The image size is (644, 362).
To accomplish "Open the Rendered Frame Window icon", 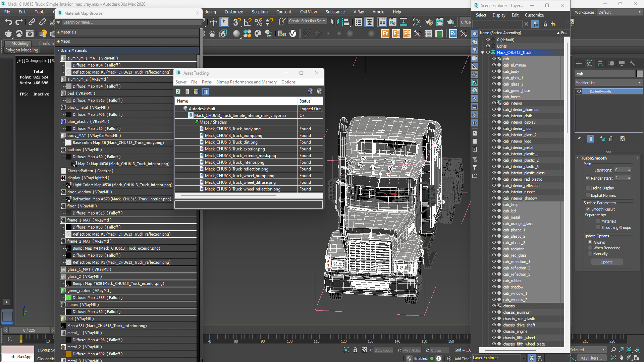I will coord(439,22).
